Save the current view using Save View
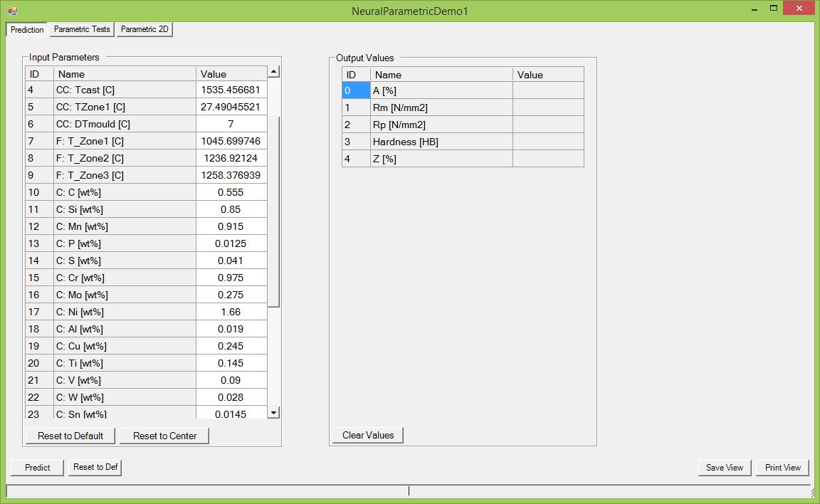This screenshot has height=504, width=820. 724,468
